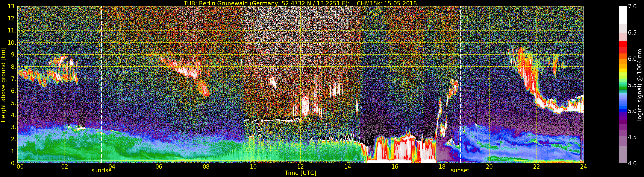Click the cirrus cloud layer near 01 UTC
This screenshot has width=644, height=177.
tap(49, 73)
